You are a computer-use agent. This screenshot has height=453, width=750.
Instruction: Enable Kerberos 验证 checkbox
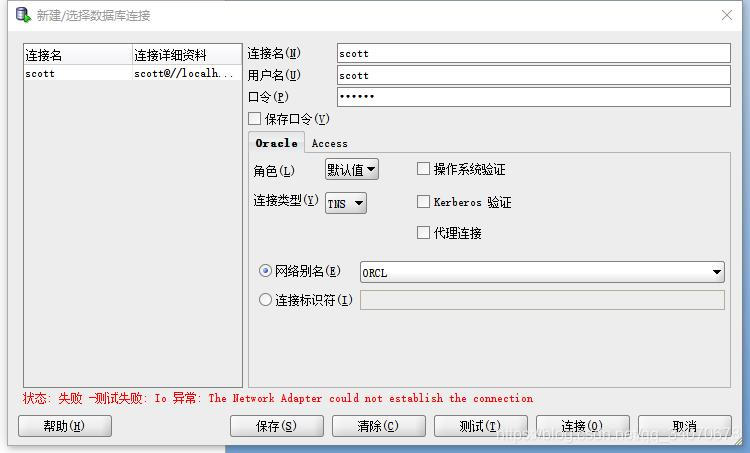tap(423, 201)
